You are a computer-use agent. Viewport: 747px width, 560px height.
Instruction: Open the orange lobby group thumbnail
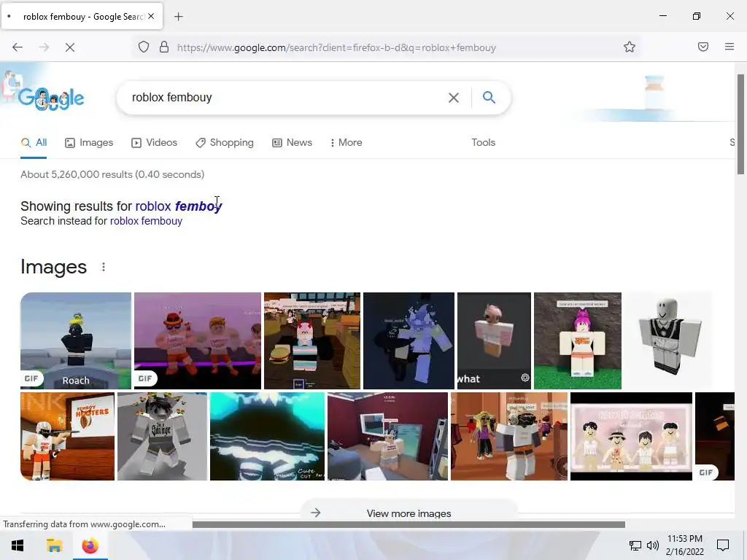click(x=509, y=436)
